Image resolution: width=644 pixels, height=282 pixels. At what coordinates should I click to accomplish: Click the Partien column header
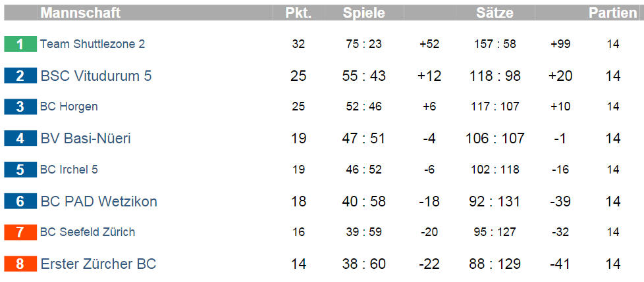coord(613,12)
